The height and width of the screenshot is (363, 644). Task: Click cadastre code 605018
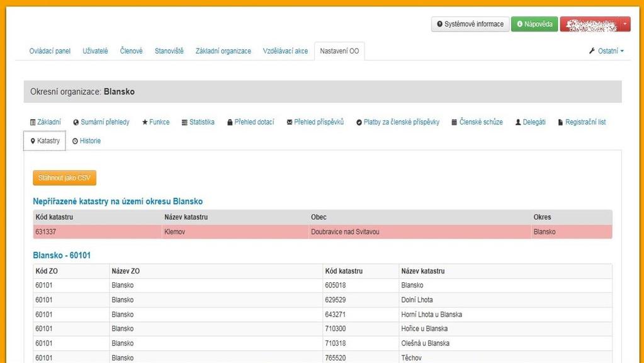335,285
